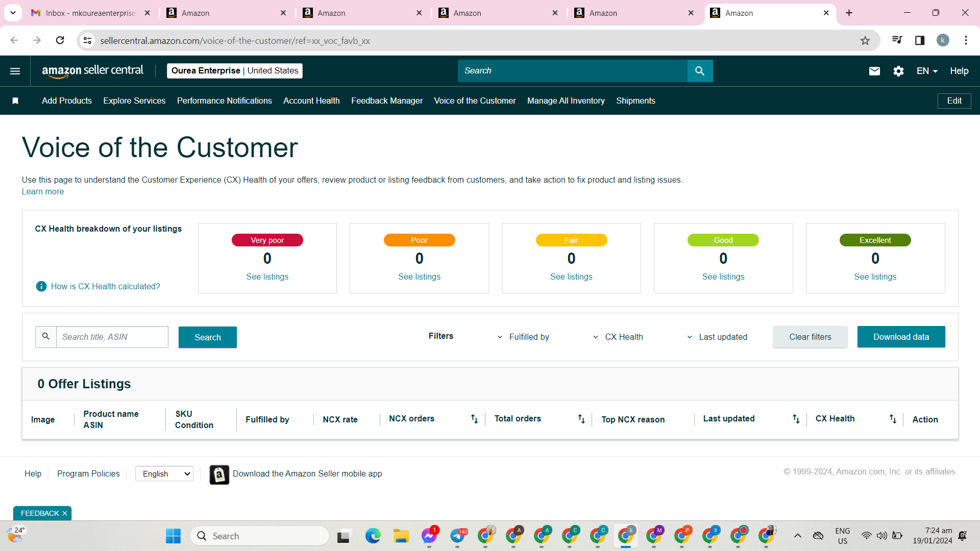
Task: Open the settings gear icon
Action: click(x=898, y=71)
